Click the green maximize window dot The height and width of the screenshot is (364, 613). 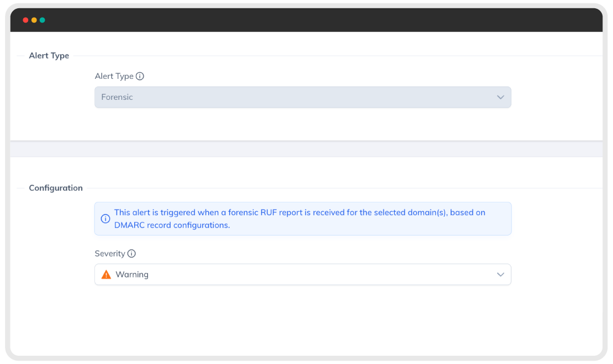pyautogui.click(x=42, y=20)
